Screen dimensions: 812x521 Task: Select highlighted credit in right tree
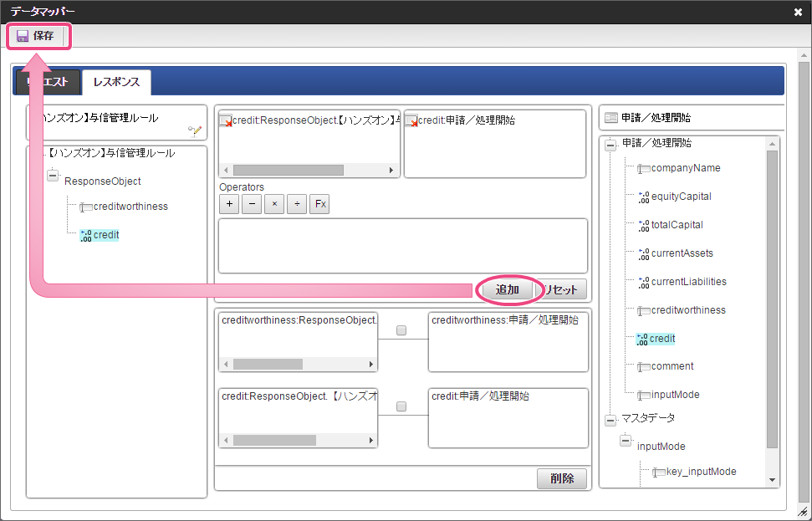click(x=662, y=339)
